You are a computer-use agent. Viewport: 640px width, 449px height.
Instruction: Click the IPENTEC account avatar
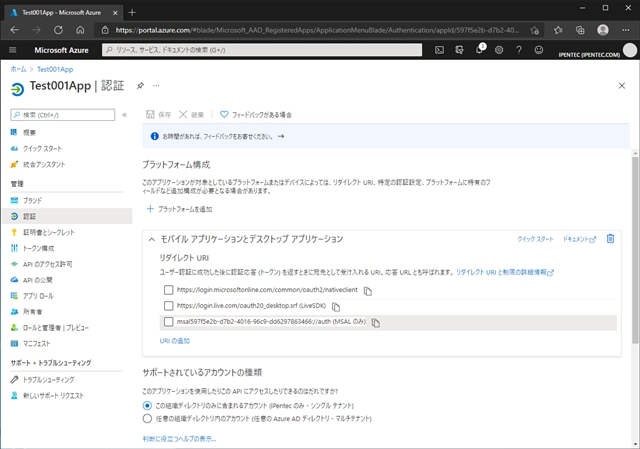(x=630, y=50)
